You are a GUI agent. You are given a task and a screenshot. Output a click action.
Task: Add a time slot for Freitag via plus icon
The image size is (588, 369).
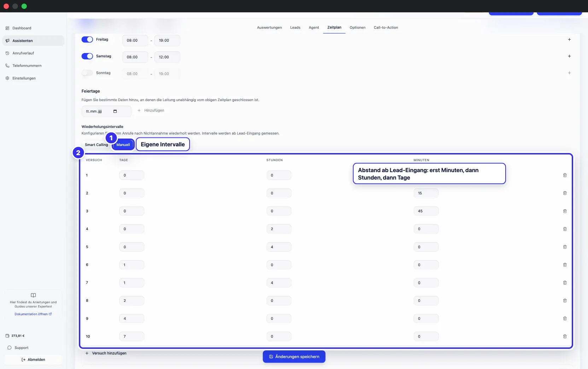[x=569, y=40]
